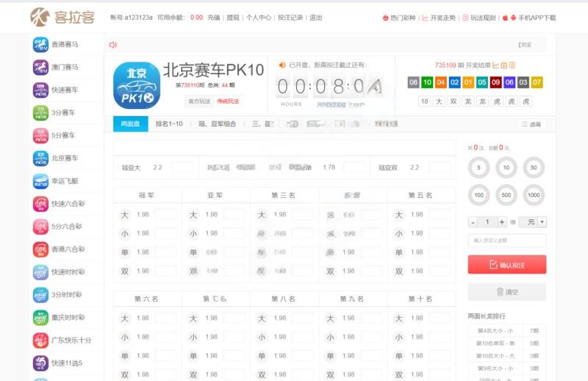Expand the 选项 options menu
The width and height of the screenshot is (588, 381).
pos(531,124)
